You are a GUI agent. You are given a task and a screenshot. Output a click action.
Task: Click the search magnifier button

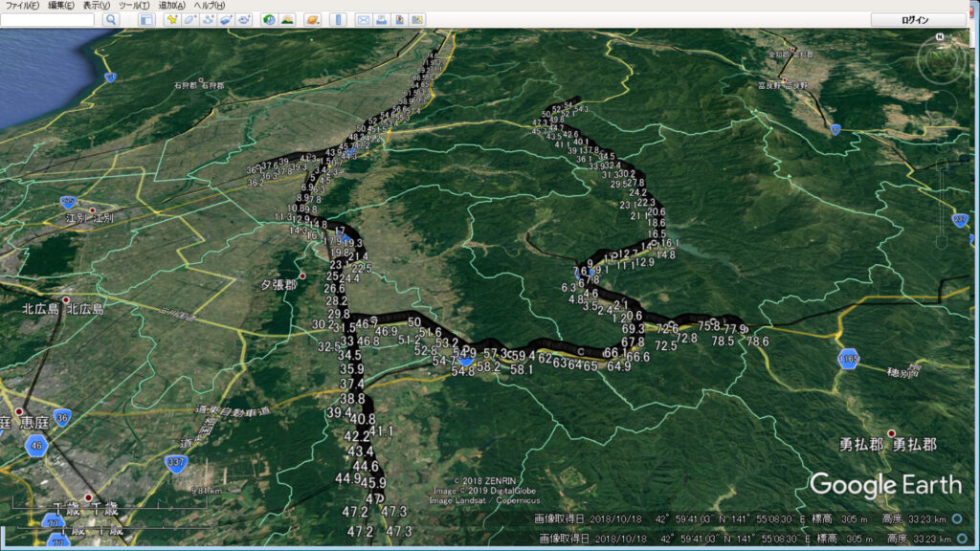(111, 19)
